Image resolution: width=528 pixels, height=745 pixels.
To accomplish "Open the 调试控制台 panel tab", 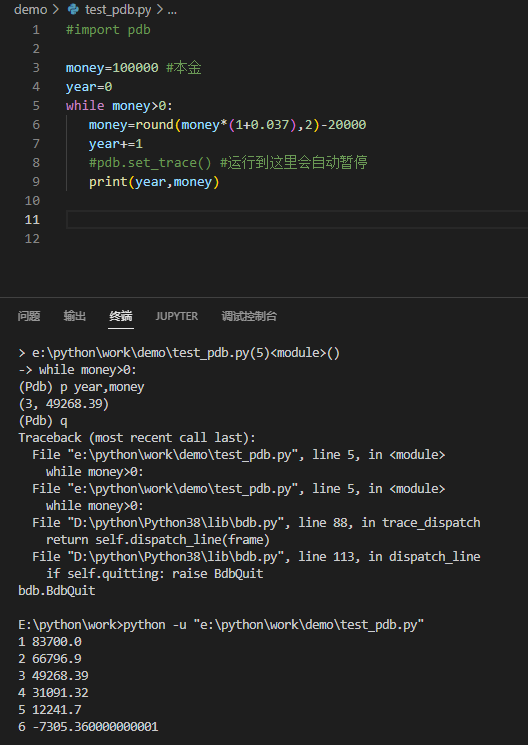I will tap(249, 316).
